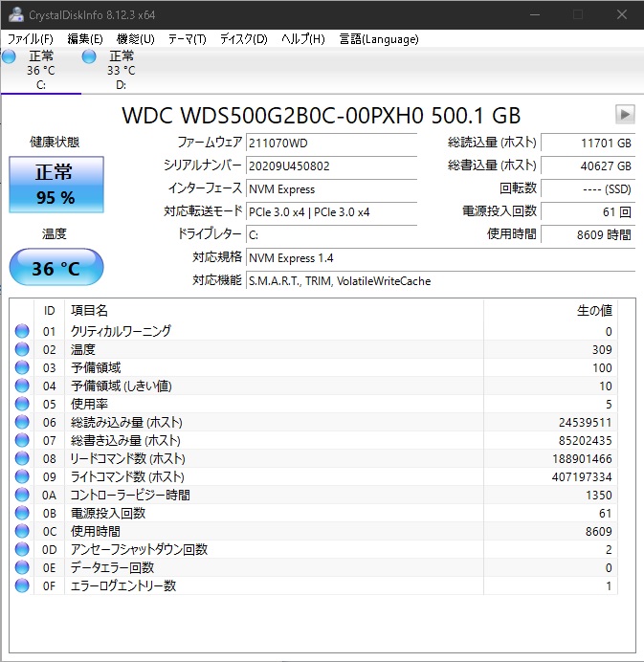Open the ヘルプ(H) menu
The width and height of the screenshot is (644, 662).
(303, 39)
